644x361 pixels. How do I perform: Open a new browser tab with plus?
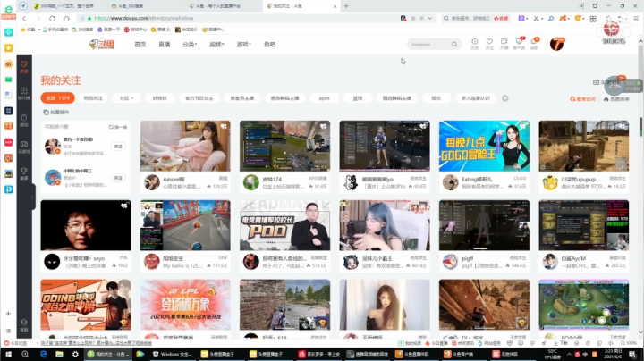pos(346,5)
